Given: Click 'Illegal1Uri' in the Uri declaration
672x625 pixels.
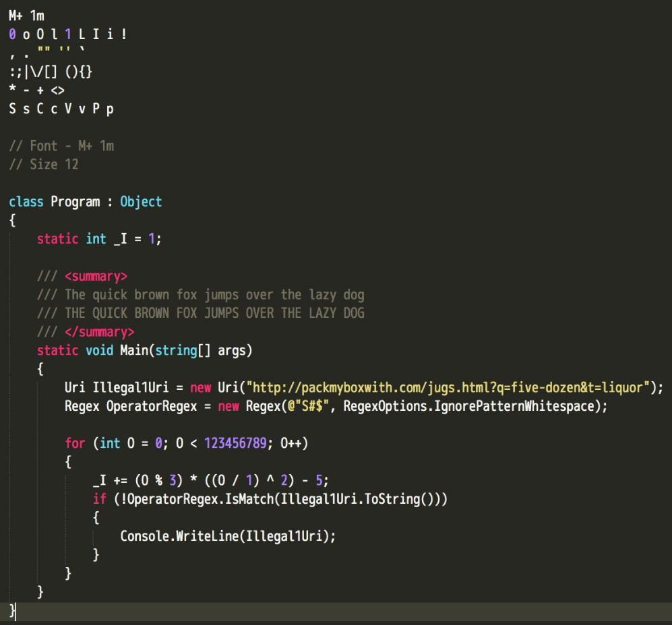Looking at the screenshot, I should click(131, 388).
